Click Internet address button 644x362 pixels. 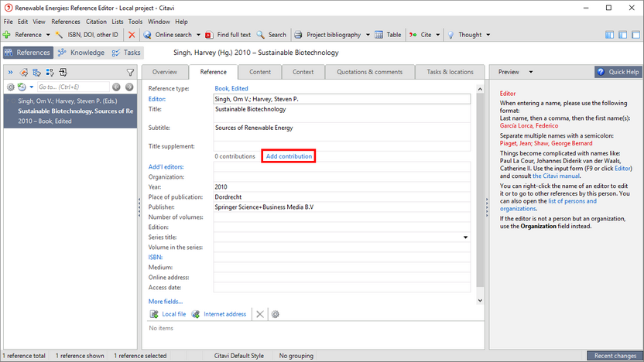tap(219, 314)
